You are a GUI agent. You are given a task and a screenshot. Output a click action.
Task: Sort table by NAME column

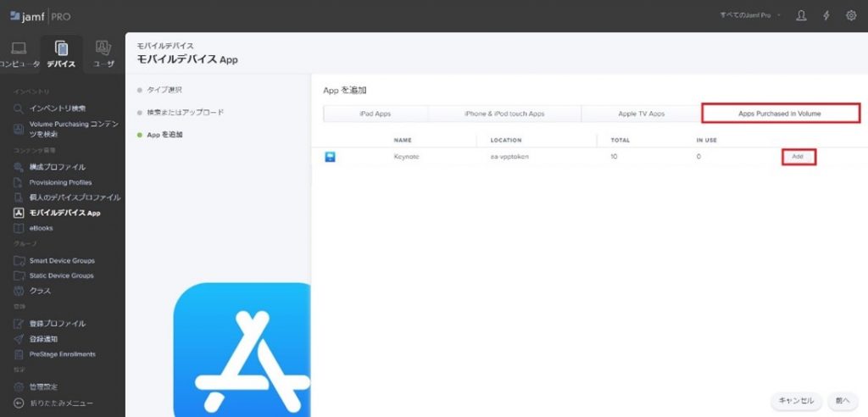(403, 140)
